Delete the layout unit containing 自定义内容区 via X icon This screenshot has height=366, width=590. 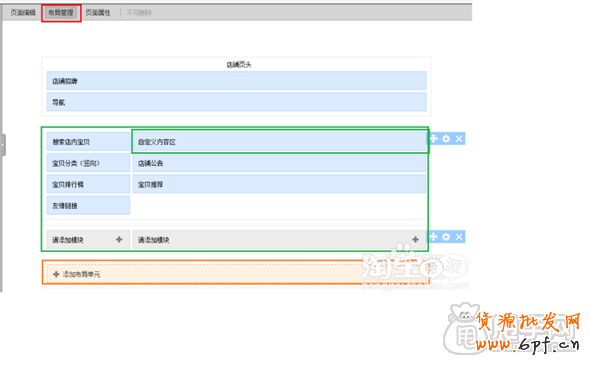tap(459, 138)
